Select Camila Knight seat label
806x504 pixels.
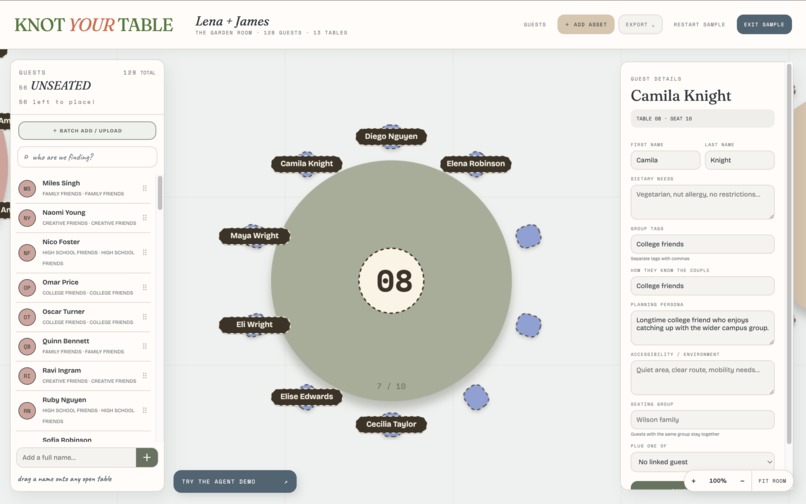click(307, 164)
